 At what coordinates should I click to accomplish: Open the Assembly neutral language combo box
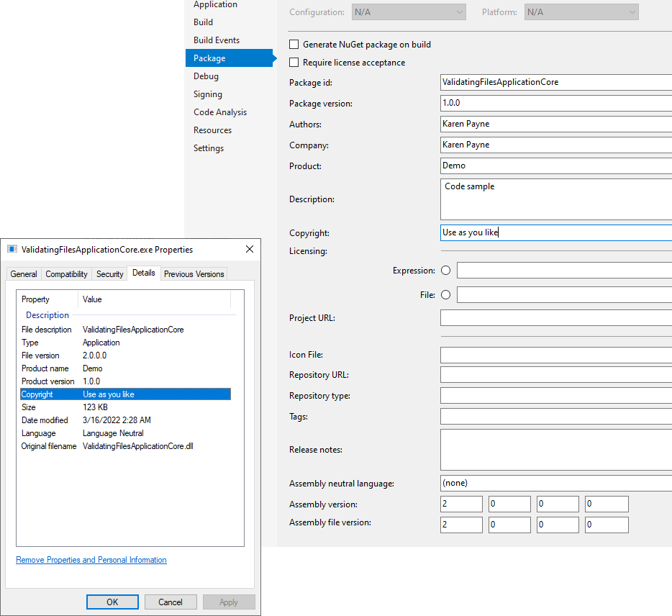click(556, 483)
